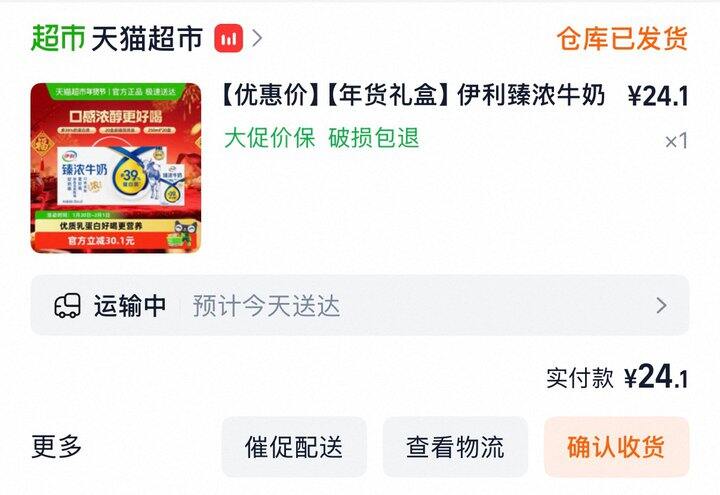Tap the 运输中 shipping status label
The height and width of the screenshot is (495, 720).
tap(129, 306)
